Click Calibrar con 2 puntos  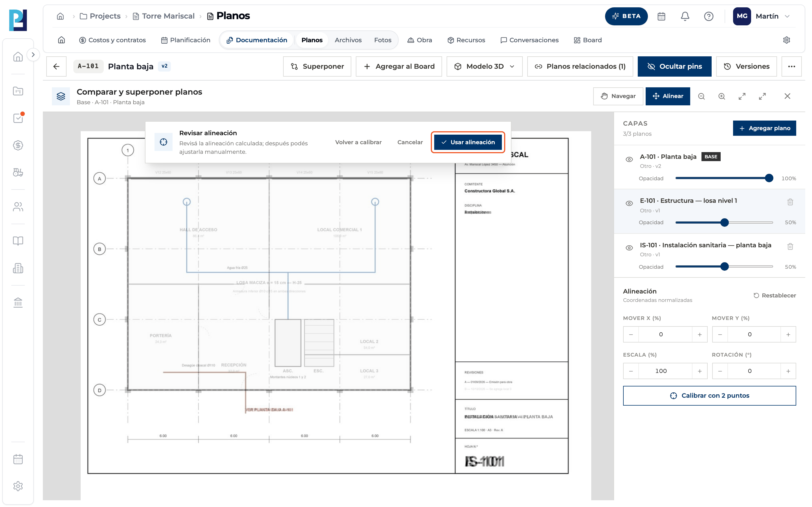coord(709,396)
